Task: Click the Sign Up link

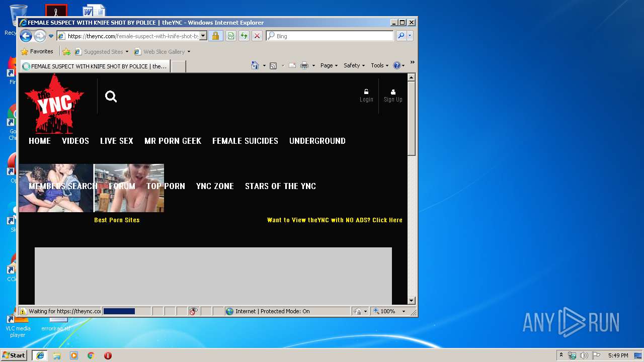Action: click(393, 96)
